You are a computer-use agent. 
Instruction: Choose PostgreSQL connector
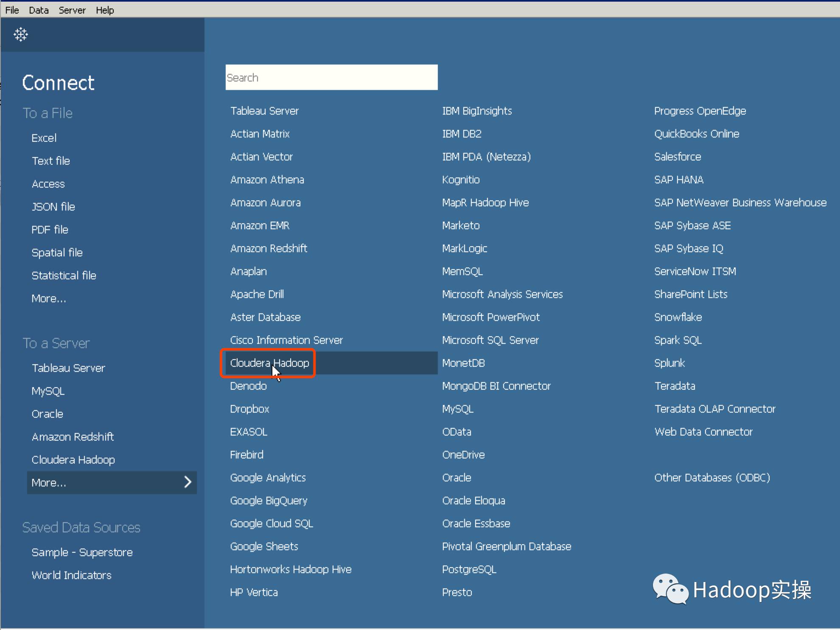click(469, 569)
